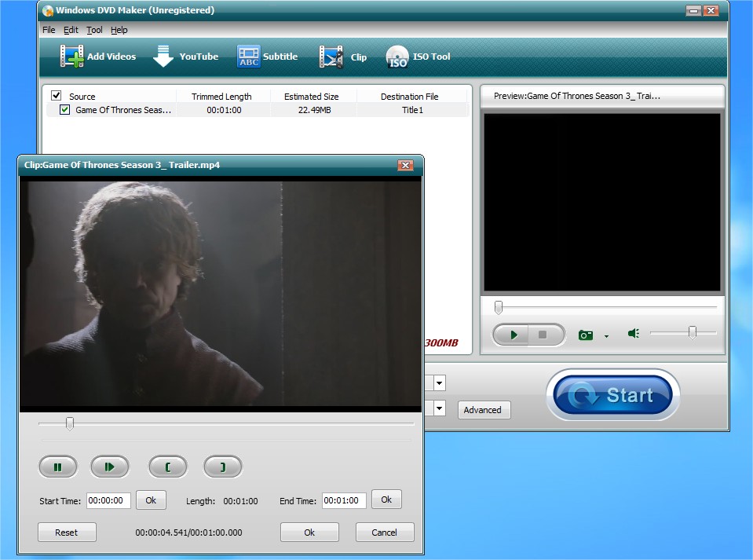Open the Help menu

119,30
